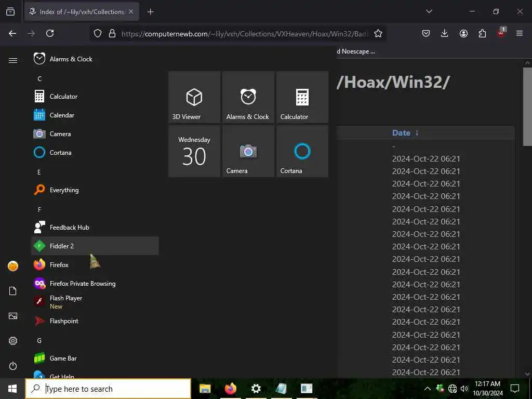This screenshot has height=399, width=532.
Task: Open Settings from the Start sidebar
Action: coord(13,341)
